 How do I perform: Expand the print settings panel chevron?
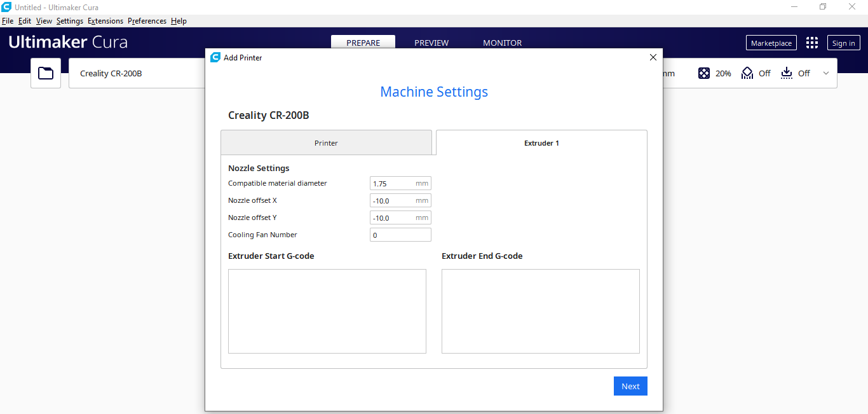click(x=826, y=73)
